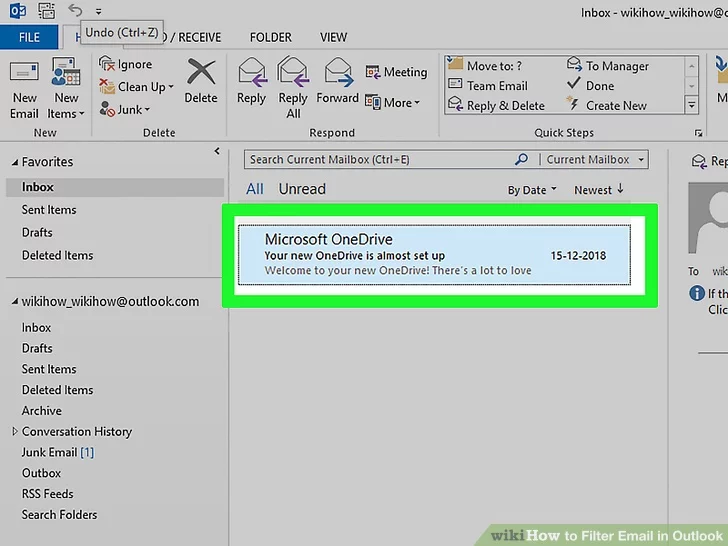Collapse the folder pane arrow
Image resolution: width=728 pixels, height=546 pixels.
pyautogui.click(x=217, y=151)
